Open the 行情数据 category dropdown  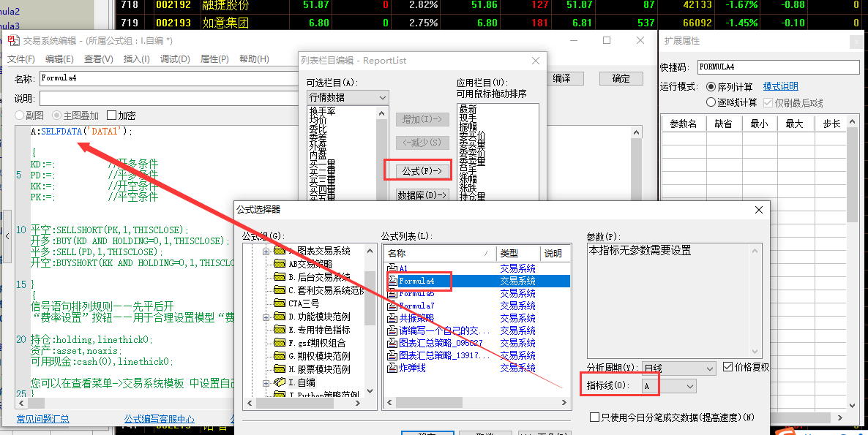pos(348,97)
